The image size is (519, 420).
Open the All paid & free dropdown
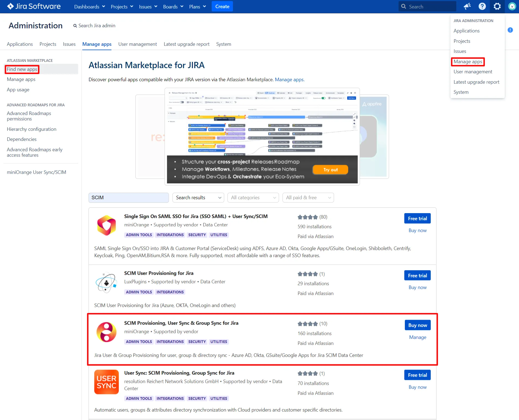[x=308, y=198]
